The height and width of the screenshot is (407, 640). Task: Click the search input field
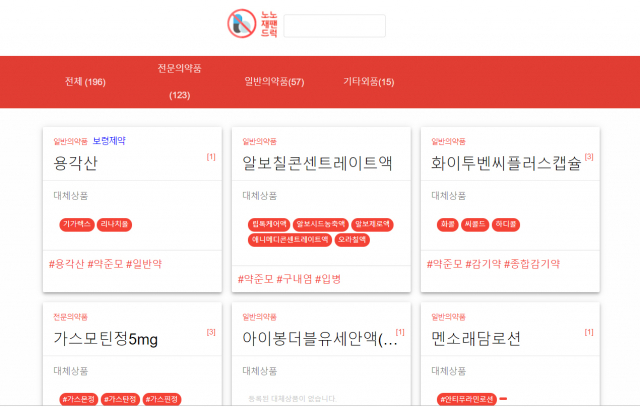click(x=335, y=26)
